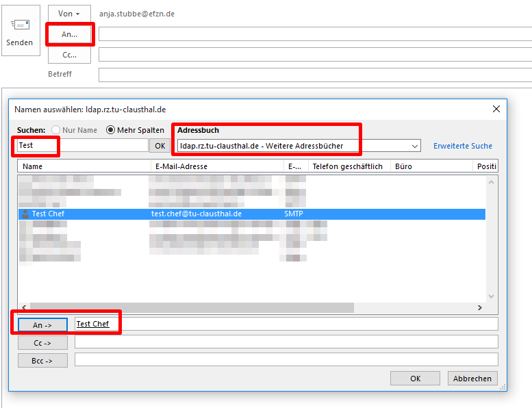Click the An... button in the mail header

click(x=69, y=34)
